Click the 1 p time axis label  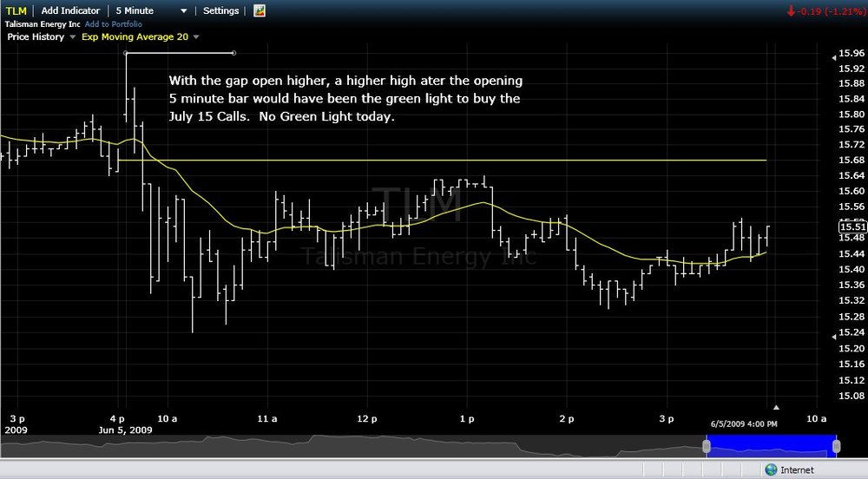point(467,419)
